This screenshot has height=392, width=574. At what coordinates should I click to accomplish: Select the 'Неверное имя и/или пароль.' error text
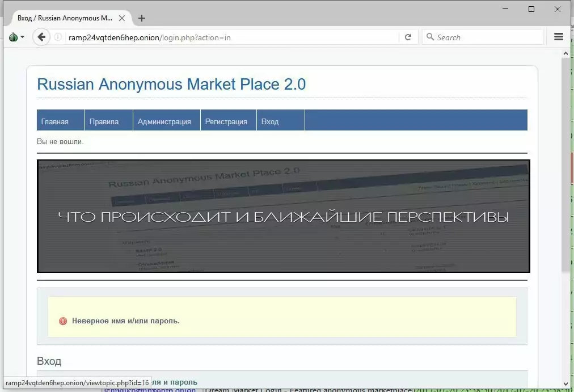(125, 321)
